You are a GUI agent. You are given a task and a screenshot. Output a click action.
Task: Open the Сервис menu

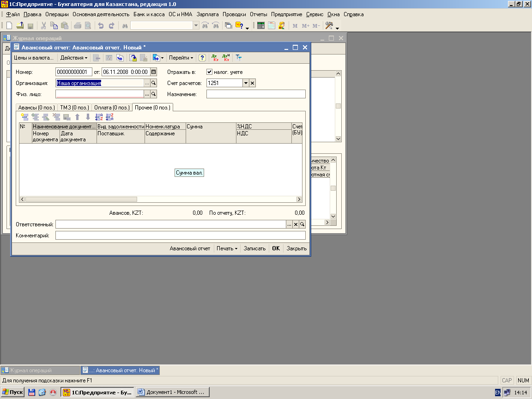pyautogui.click(x=315, y=14)
